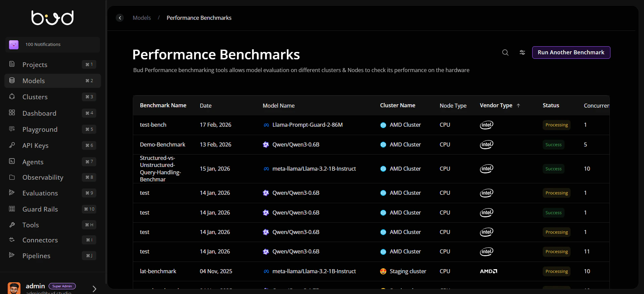Click the Playground chat icon
The width and height of the screenshot is (644, 294).
coord(12,129)
